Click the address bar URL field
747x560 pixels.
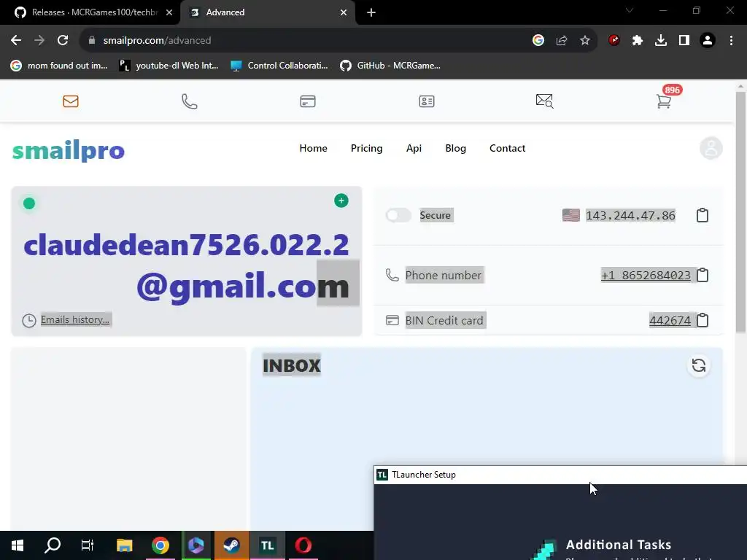tap(305, 41)
